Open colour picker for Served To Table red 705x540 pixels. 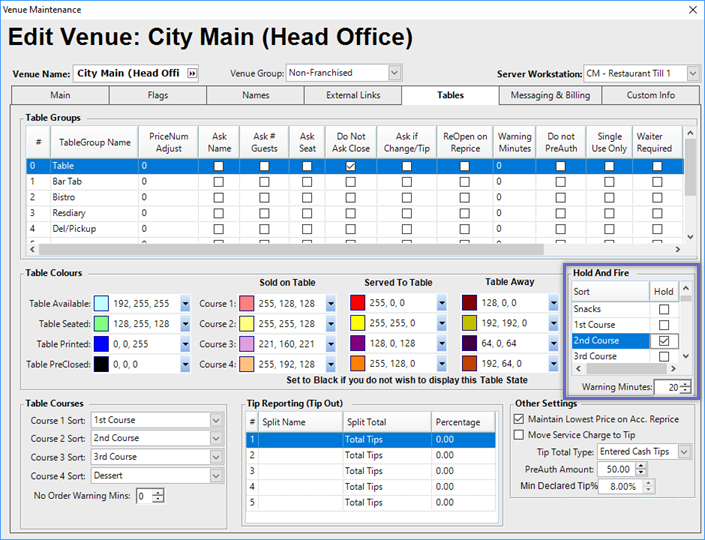[x=442, y=303]
